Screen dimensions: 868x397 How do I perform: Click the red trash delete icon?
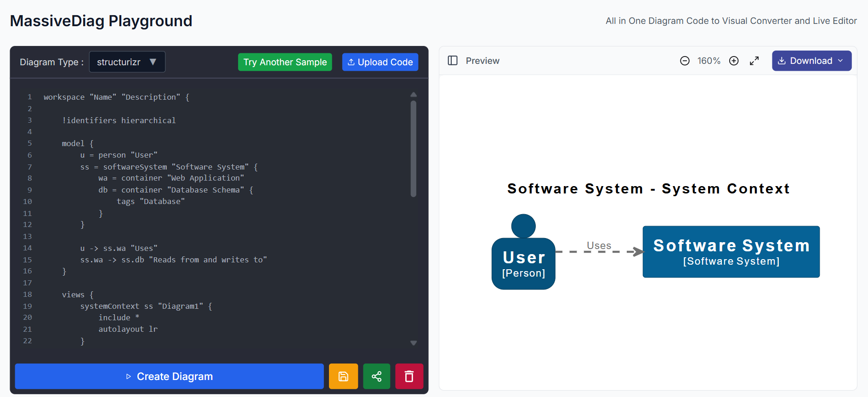409,376
